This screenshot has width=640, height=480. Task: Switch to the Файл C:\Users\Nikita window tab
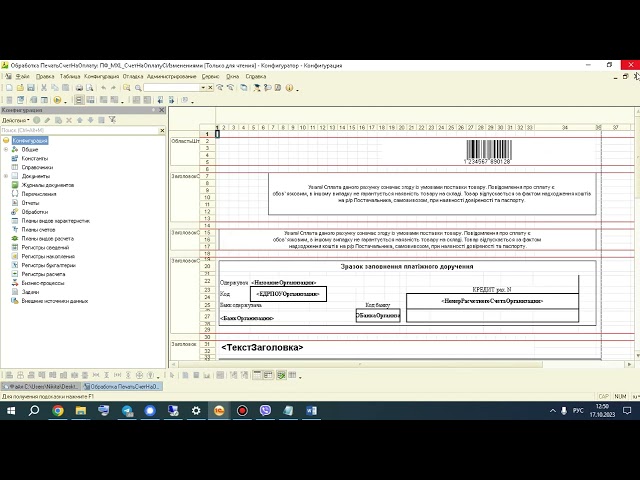(x=41, y=386)
